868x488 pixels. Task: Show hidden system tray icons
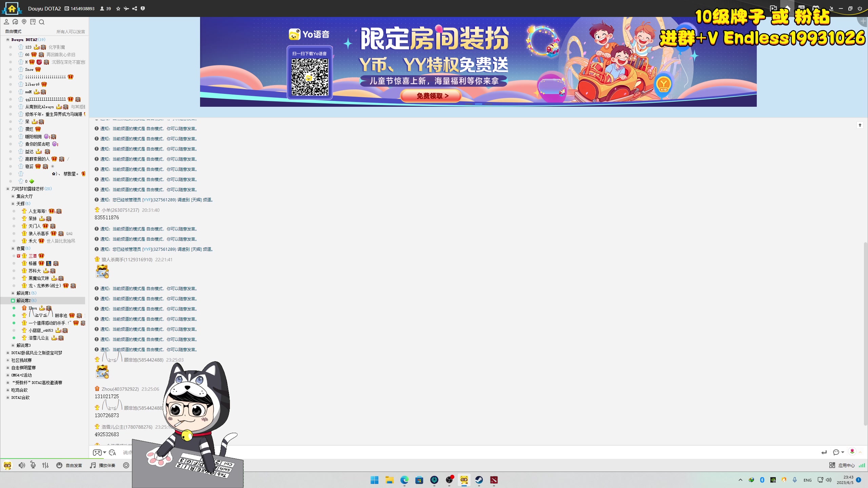(x=741, y=480)
